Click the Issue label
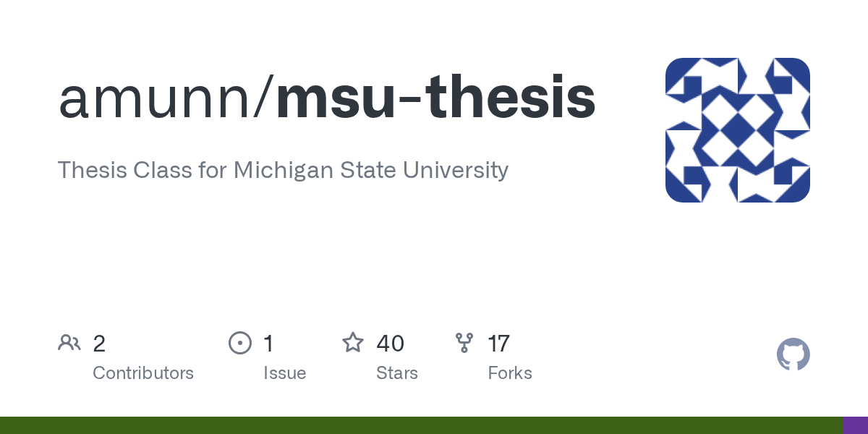The height and width of the screenshot is (434, 868). click(x=284, y=373)
